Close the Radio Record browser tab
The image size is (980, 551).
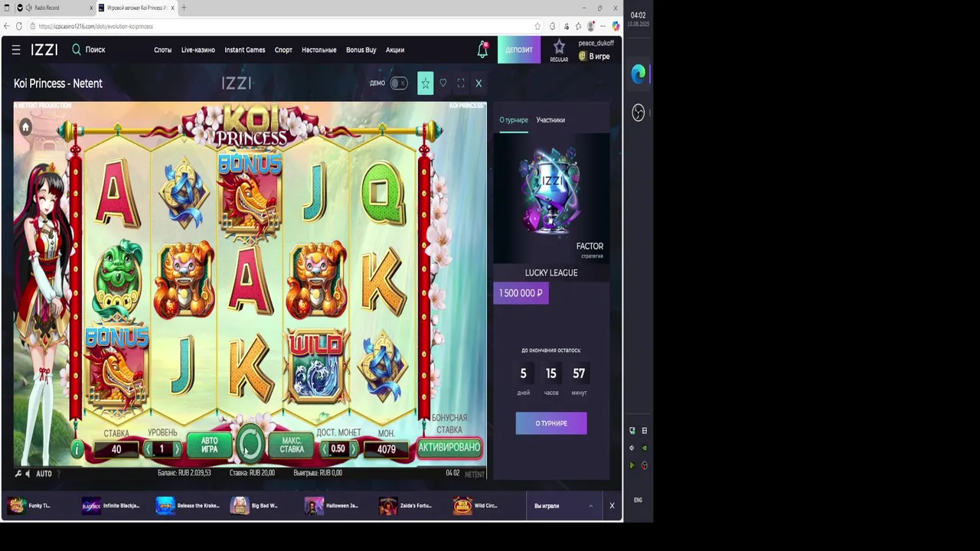click(91, 8)
